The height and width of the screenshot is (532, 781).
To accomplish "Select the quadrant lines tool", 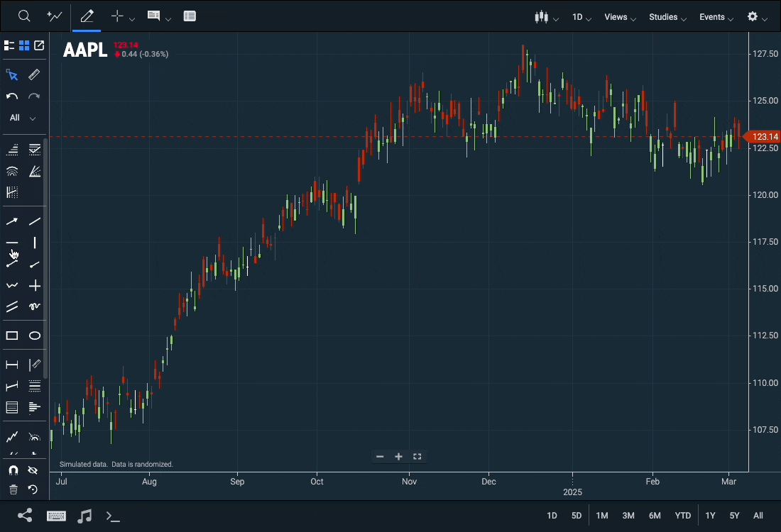I will point(34,386).
